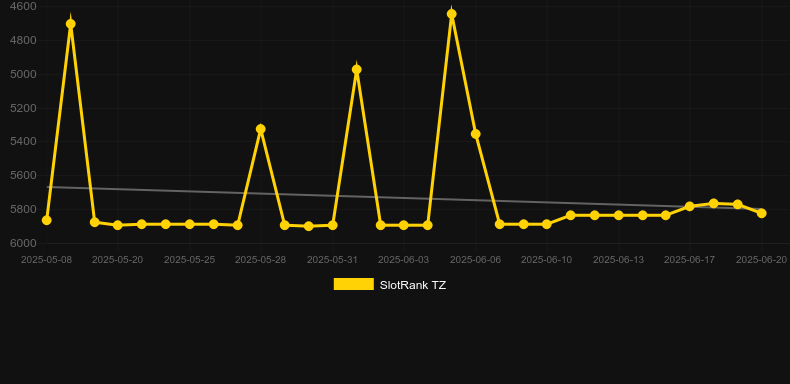Image resolution: width=790 pixels, height=384 pixels.
Task: Select the first data point at 2025-05-08
Action: click(46, 220)
